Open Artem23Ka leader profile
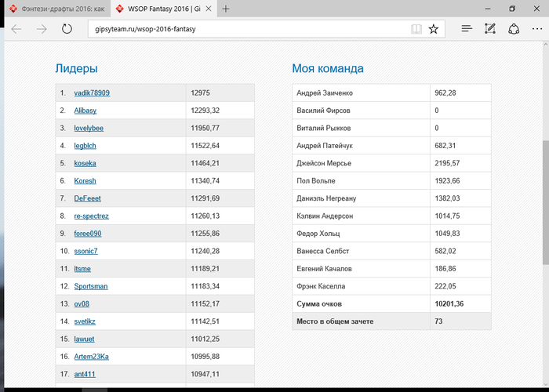Screen dimensions: 549x392 (x=92, y=357)
